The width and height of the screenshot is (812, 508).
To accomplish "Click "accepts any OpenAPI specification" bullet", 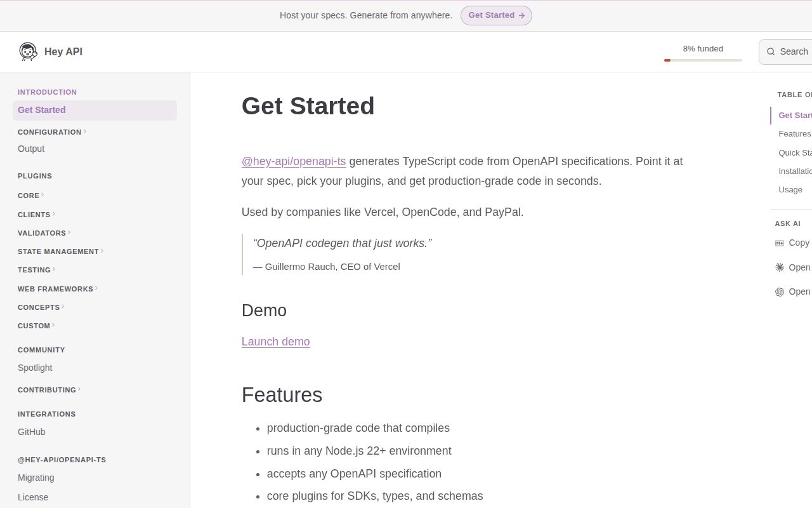I will coord(354,474).
